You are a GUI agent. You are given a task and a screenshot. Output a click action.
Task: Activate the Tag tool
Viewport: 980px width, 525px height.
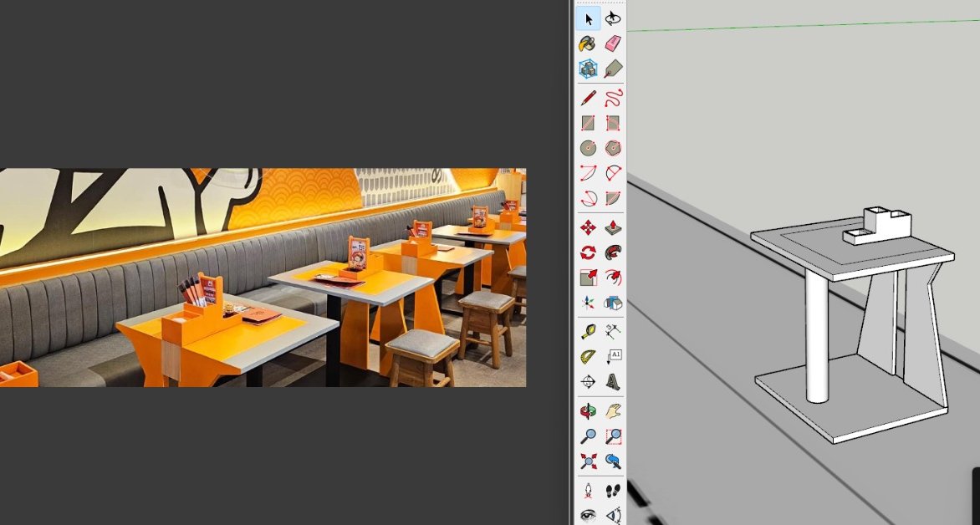[x=613, y=69]
